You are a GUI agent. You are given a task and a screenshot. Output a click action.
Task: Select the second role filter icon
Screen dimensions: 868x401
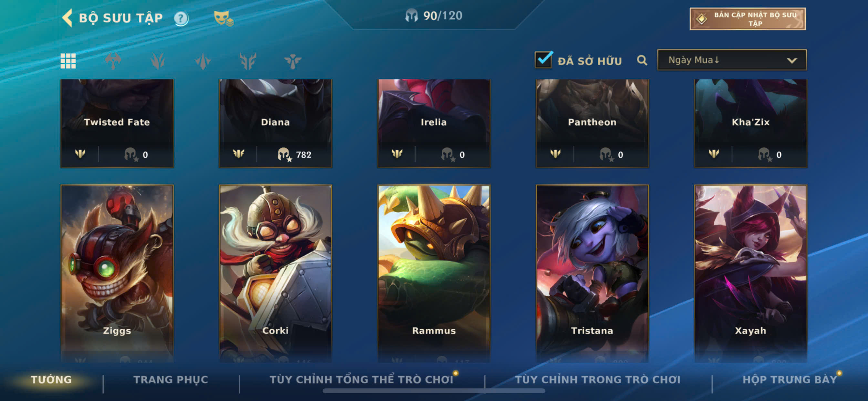click(x=113, y=61)
